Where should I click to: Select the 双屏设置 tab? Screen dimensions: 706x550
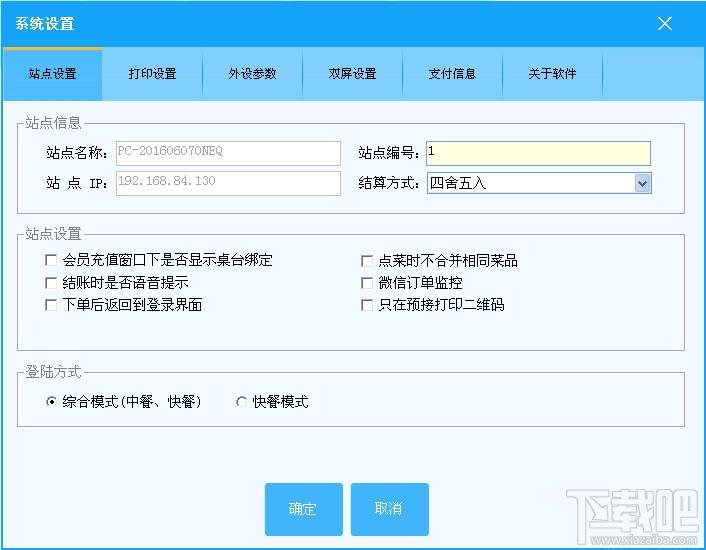[x=352, y=74]
